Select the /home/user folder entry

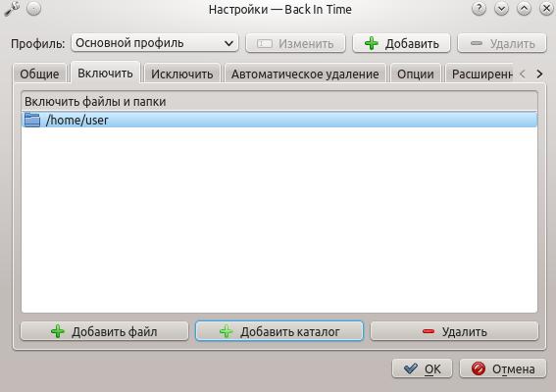tap(279, 120)
